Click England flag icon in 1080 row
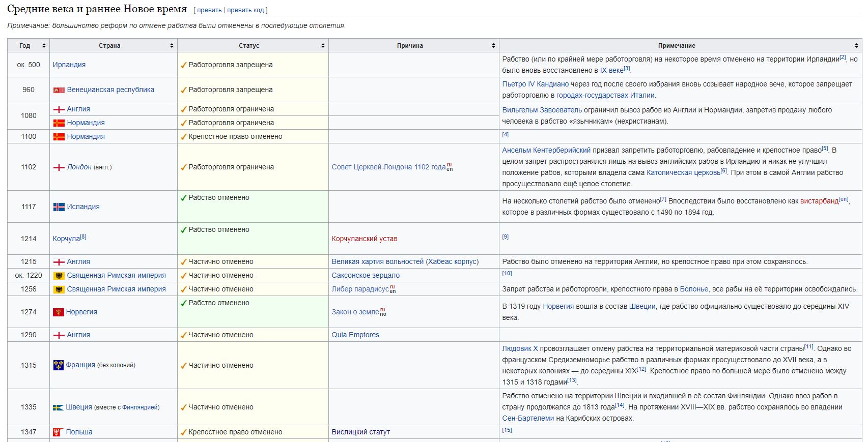Viewport: 868px width, 442px height. pyautogui.click(x=59, y=109)
